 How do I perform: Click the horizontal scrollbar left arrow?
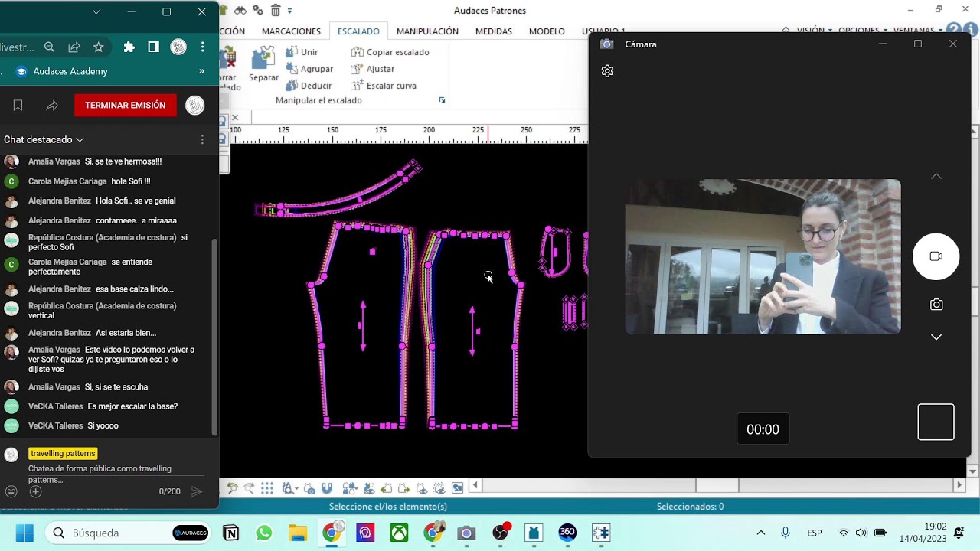click(x=475, y=485)
